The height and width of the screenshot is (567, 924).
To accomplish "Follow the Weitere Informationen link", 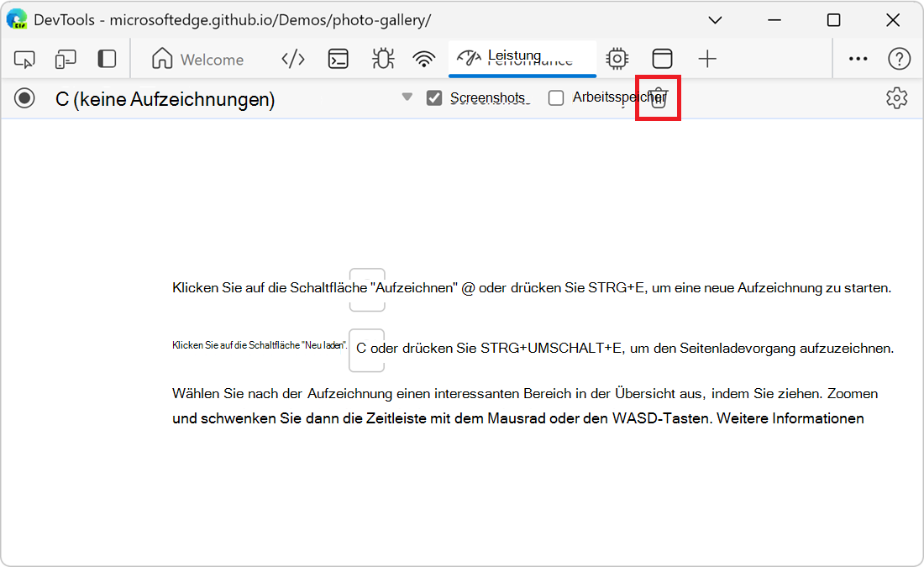I will click(790, 418).
